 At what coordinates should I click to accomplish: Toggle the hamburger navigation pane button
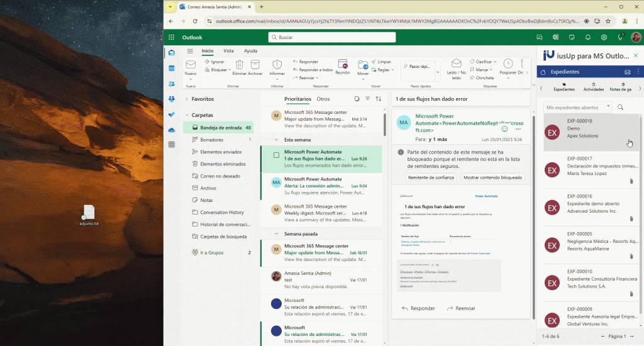coord(190,51)
